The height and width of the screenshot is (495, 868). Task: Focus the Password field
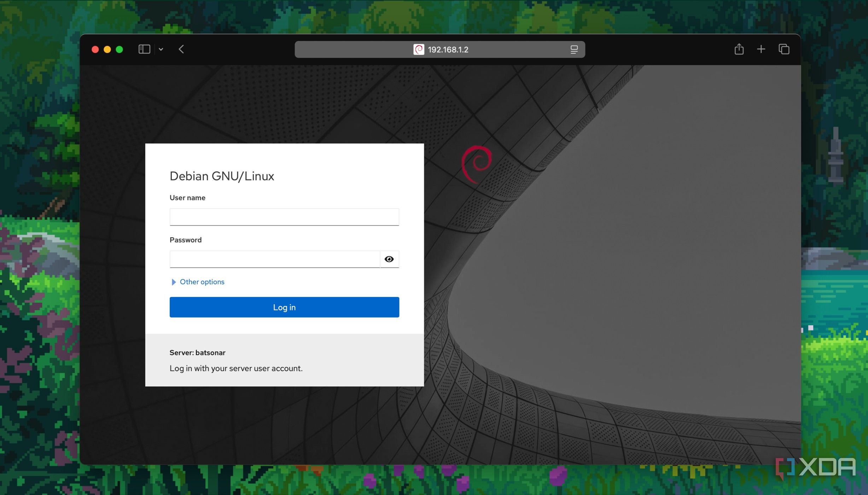pos(275,259)
